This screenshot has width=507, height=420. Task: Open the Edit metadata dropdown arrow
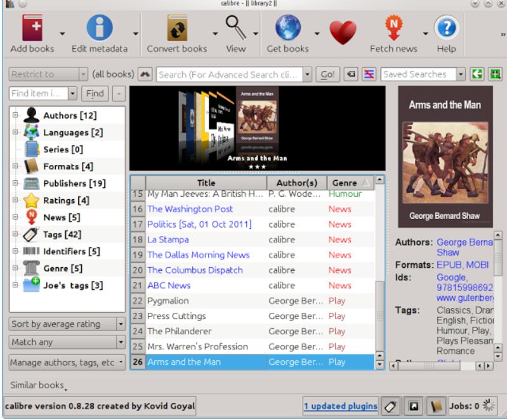(x=136, y=34)
